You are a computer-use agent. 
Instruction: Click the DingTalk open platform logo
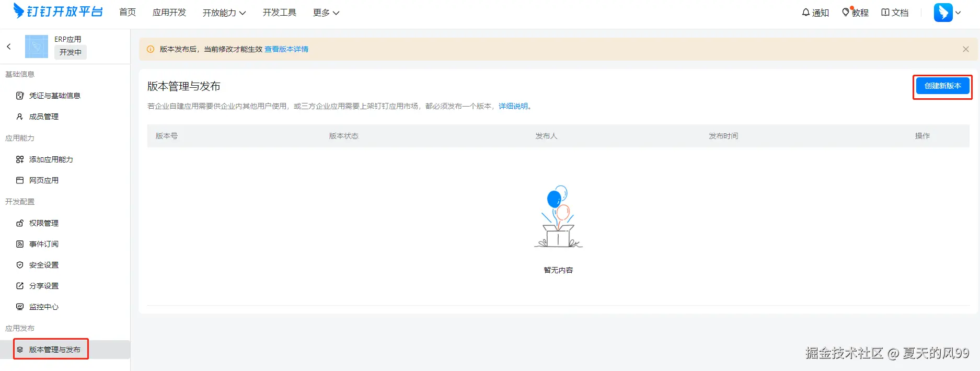tap(57, 11)
